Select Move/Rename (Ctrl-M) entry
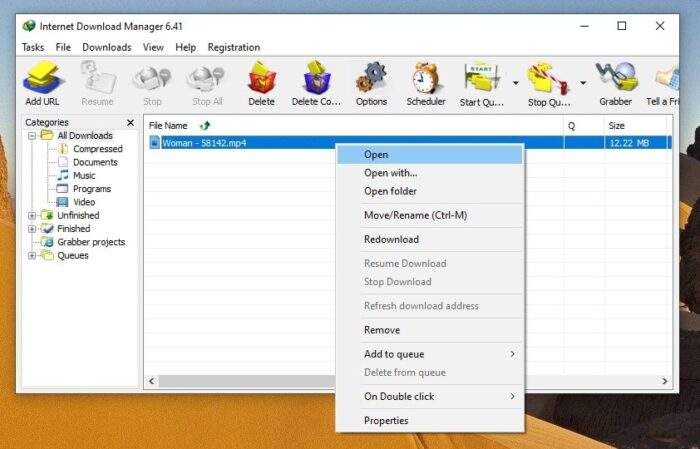 [429, 215]
